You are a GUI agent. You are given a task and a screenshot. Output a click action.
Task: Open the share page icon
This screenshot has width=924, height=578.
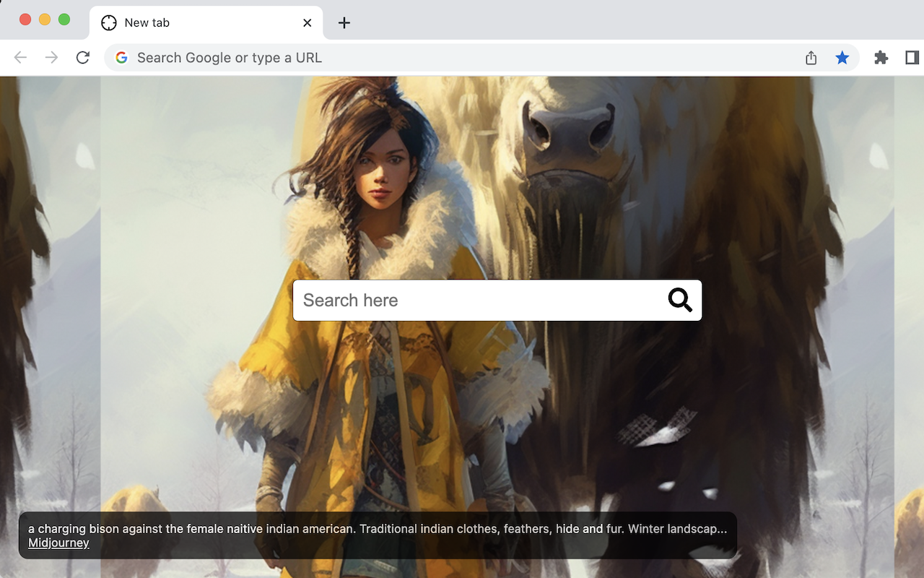coord(811,58)
